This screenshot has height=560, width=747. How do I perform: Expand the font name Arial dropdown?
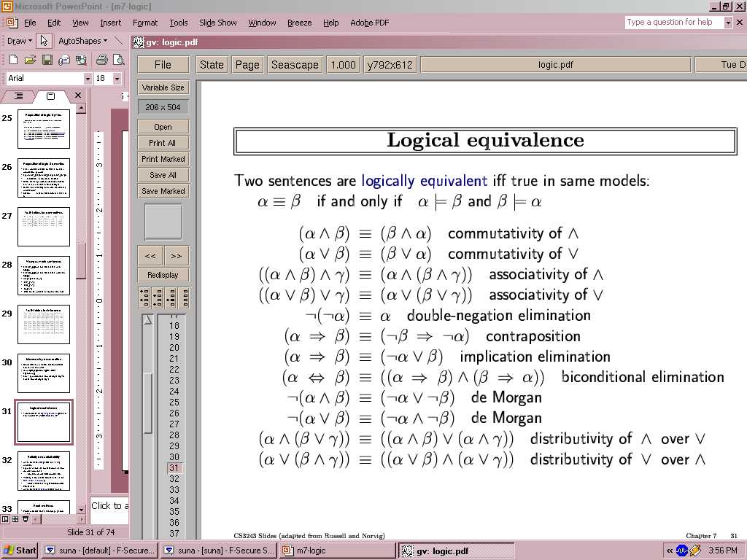pyautogui.click(x=88, y=78)
